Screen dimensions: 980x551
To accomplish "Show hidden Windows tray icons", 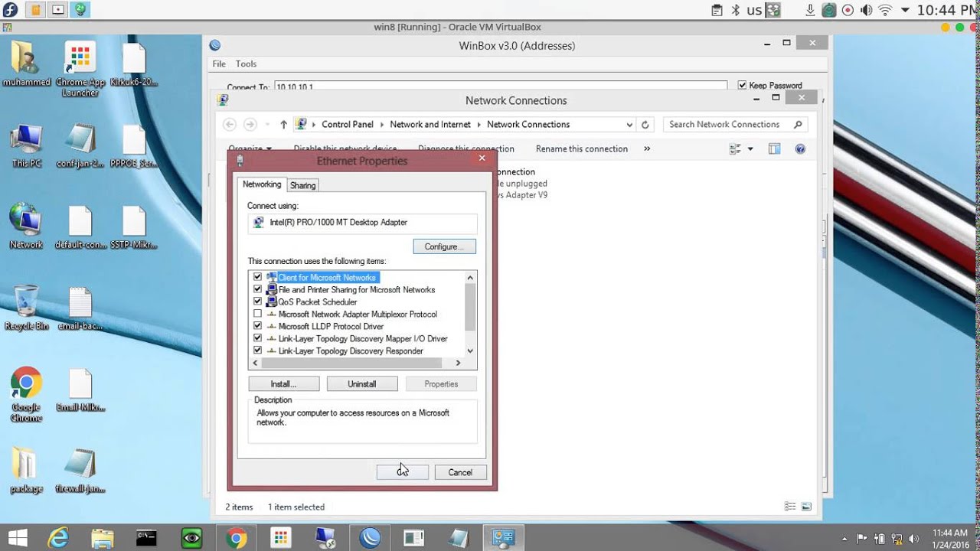I will 844,538.
